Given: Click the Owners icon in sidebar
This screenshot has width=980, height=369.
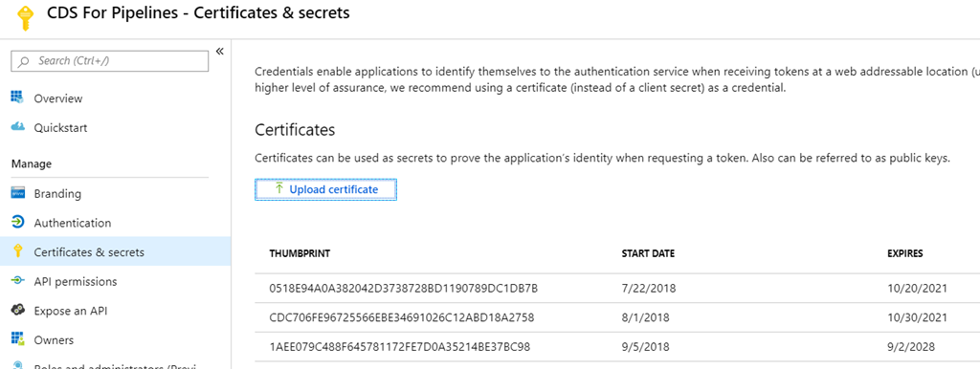Looking at the screenshot, I should pyautogui.click(x=17, y=339).
